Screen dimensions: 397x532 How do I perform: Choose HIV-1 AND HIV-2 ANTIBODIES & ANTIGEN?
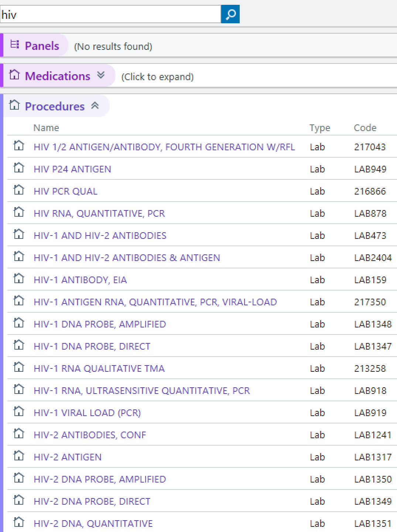[x=127, y=258]
